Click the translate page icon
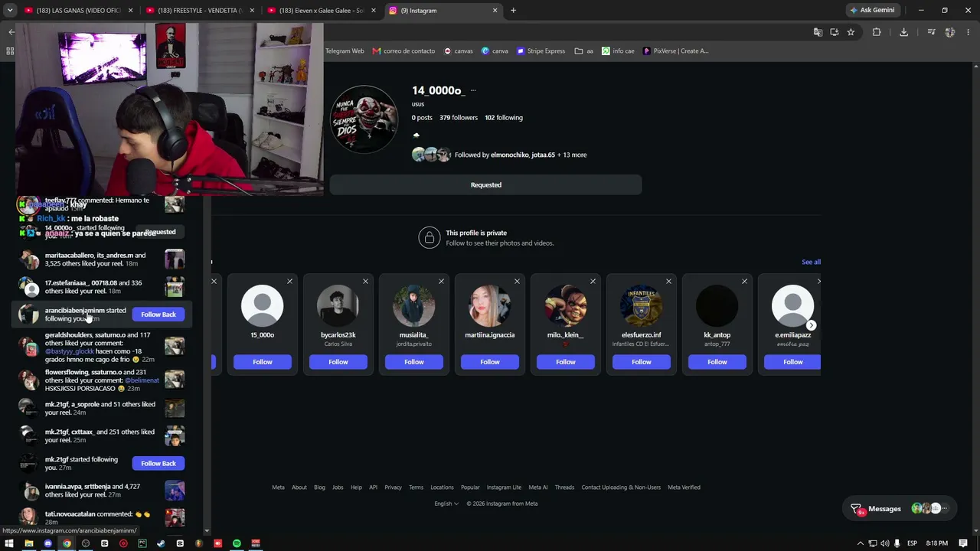This screenshot has width=980, height=551. click(818, 32)
